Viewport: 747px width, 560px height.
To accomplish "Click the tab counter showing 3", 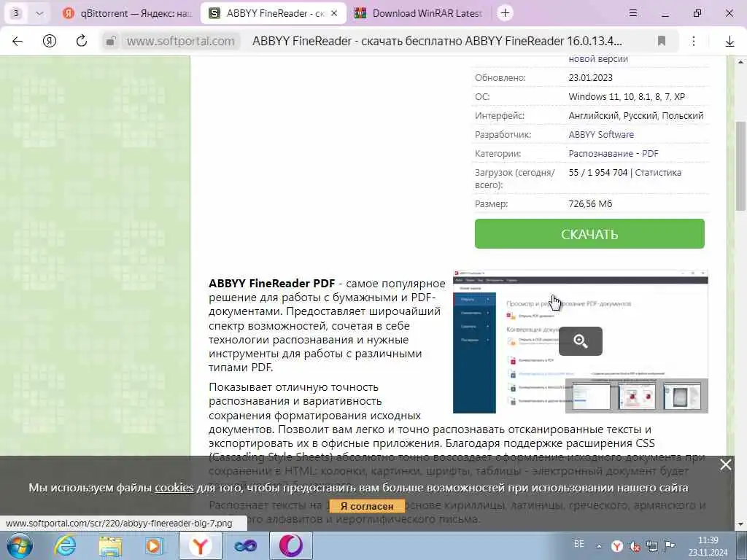I will click(x=16, y=13).
